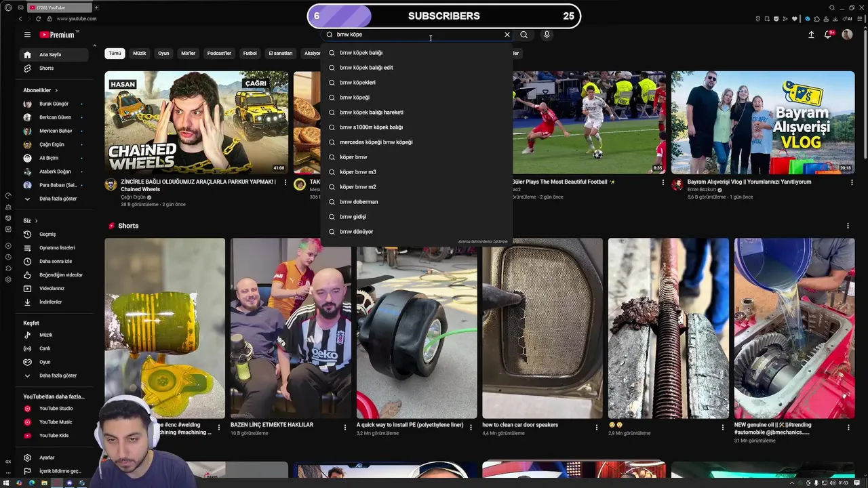Open options for BAZEN LİNÇ ETMEKTE HAKLILAR short

tap(344, 427)
